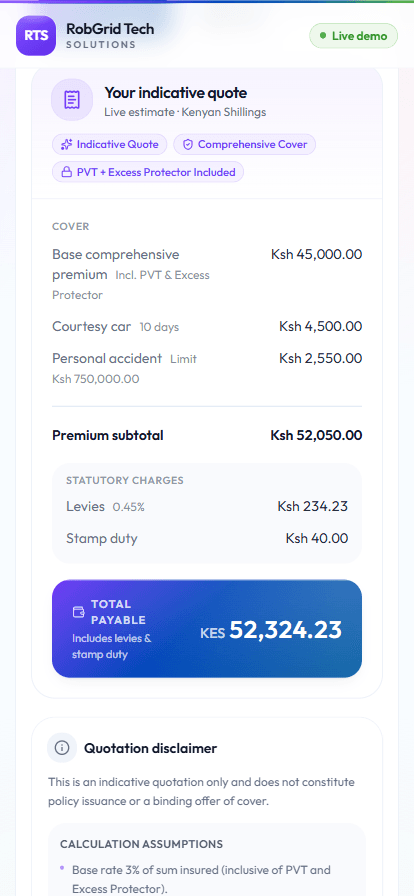Click the RTS logo icon

pos(35,35)
